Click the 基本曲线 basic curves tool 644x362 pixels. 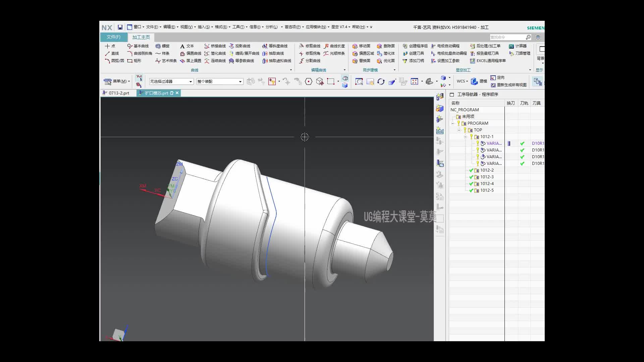tap(138, 46)
